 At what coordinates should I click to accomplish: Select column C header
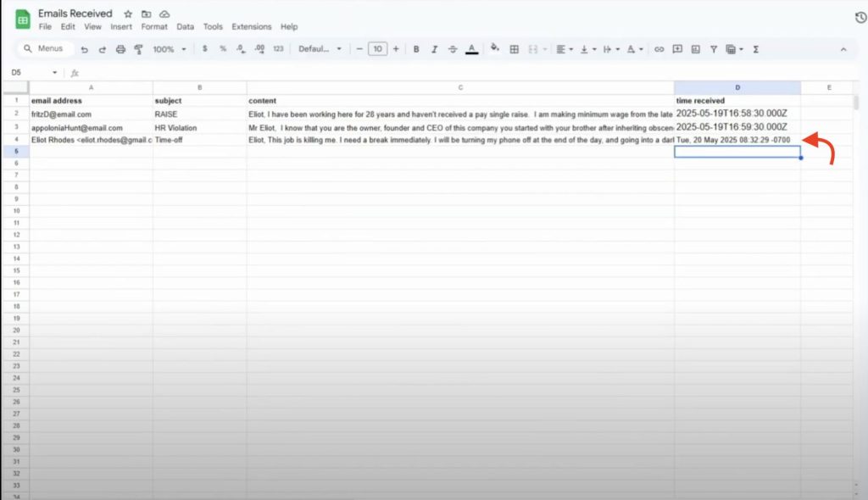[460, 87]
